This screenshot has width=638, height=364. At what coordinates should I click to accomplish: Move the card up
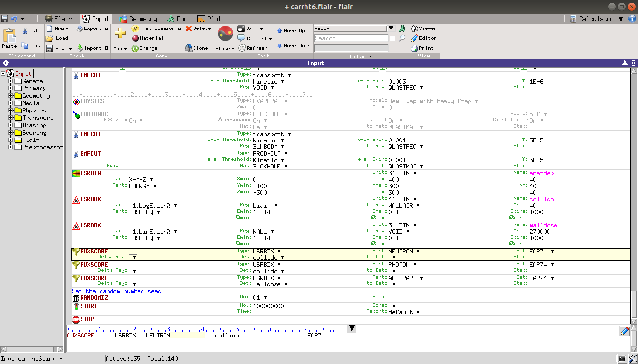tap(291, 31)
